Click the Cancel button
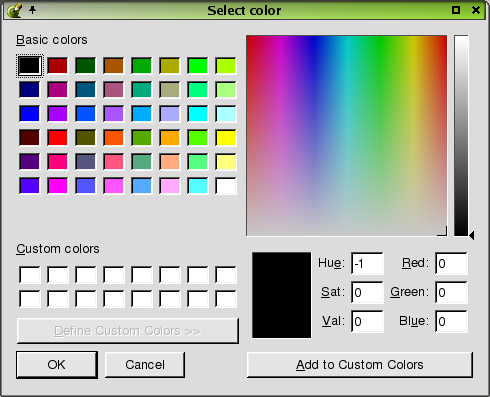Viewport: 490px width, 397px height. pyautogui.click(x=145, y=365)
